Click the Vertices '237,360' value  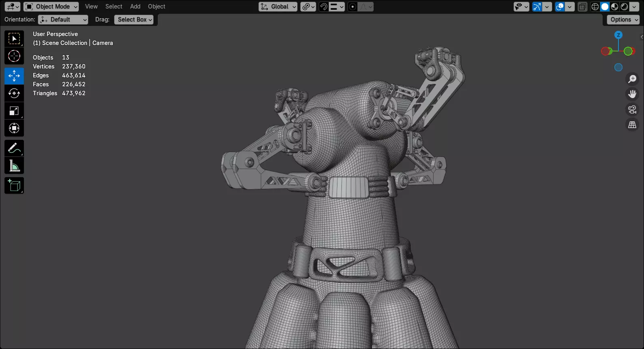point(74,66)
